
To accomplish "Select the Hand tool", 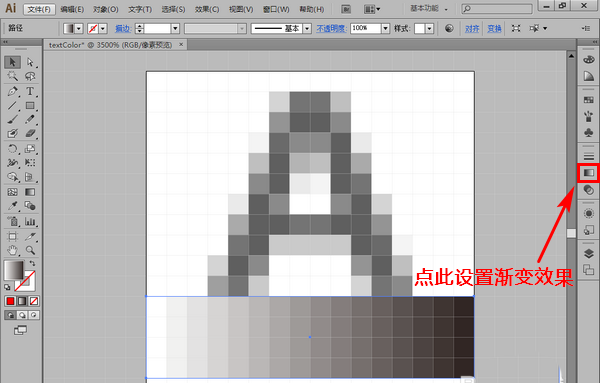I will [x=12, y=251].
